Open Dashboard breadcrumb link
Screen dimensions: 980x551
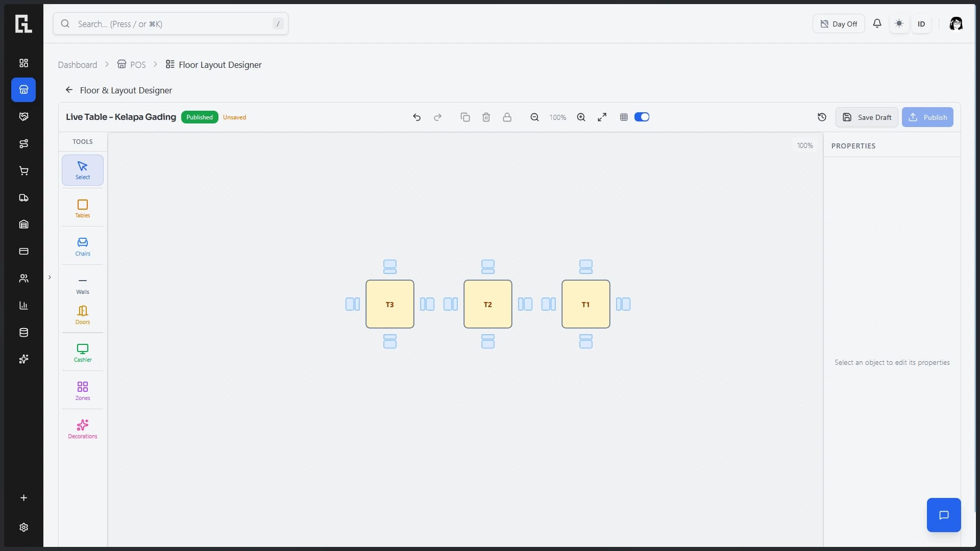[x=78, y=65]
